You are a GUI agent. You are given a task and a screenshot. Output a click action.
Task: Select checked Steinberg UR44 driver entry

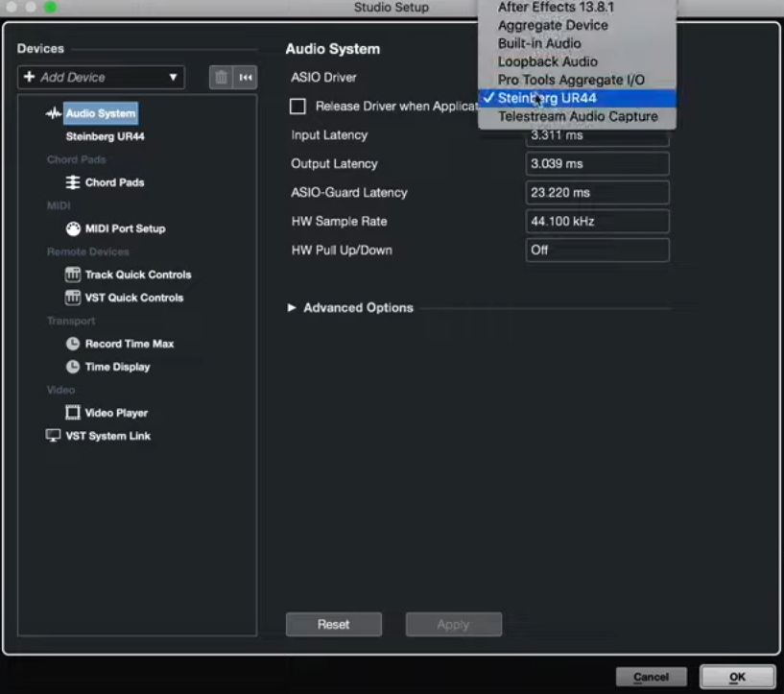(577, 98)
